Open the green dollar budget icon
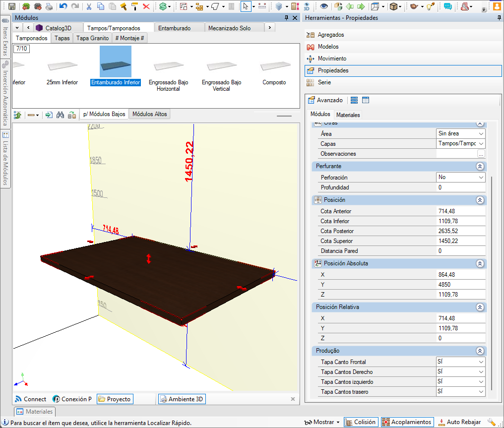The height and width of the screenshot is (428, 504). pos(163,6)
